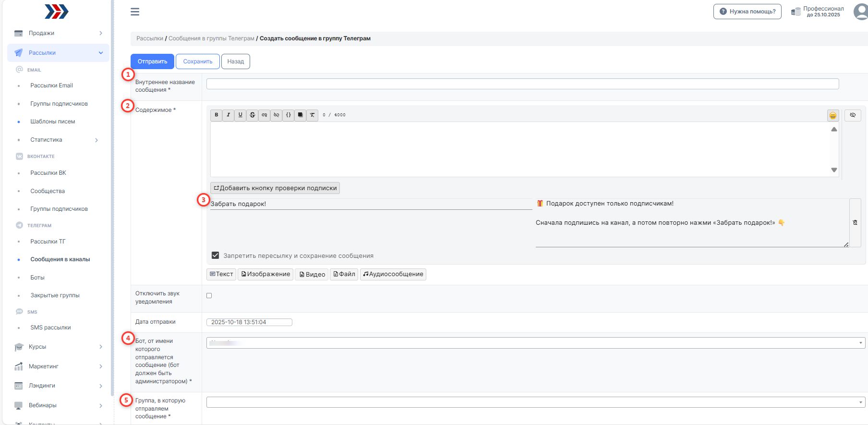The image size is (868, 425).
Task: Click the curly braces variable icon
Action: pos(288,115)
